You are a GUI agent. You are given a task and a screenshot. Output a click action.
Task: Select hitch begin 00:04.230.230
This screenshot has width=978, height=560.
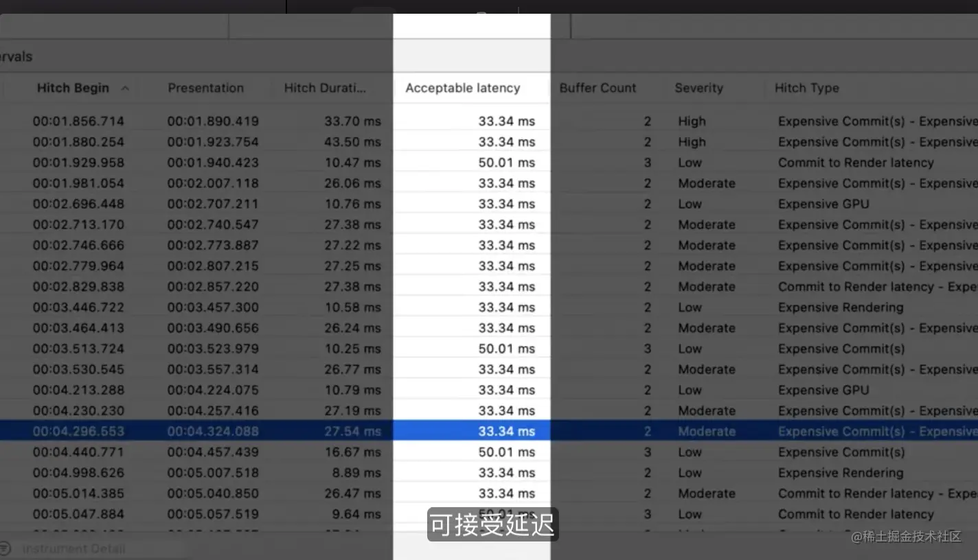[x=78, y=410]
